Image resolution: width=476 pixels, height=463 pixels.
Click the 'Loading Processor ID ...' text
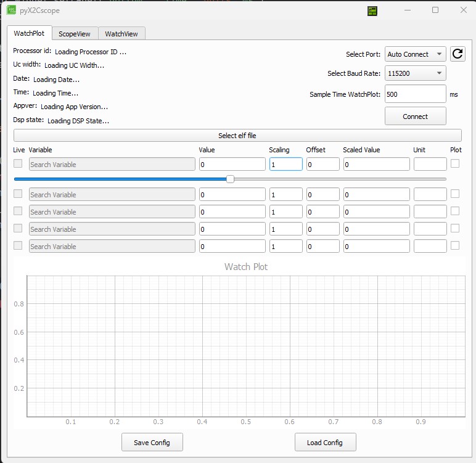point(91,52)
